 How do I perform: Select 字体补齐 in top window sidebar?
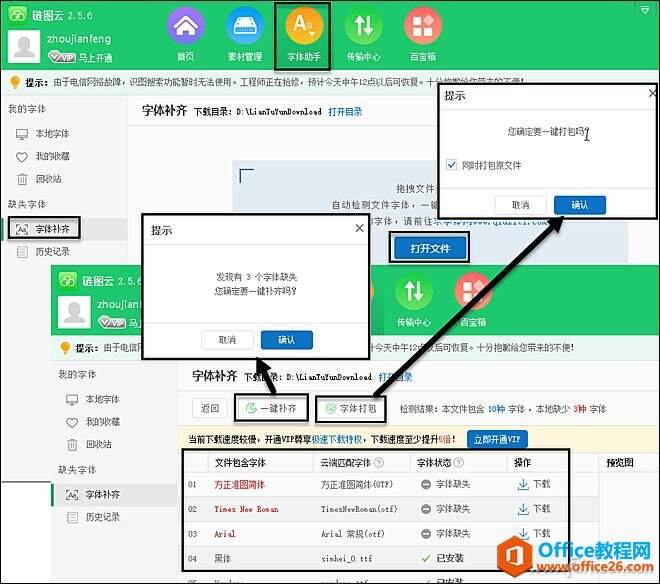click(x=44, y=229)
